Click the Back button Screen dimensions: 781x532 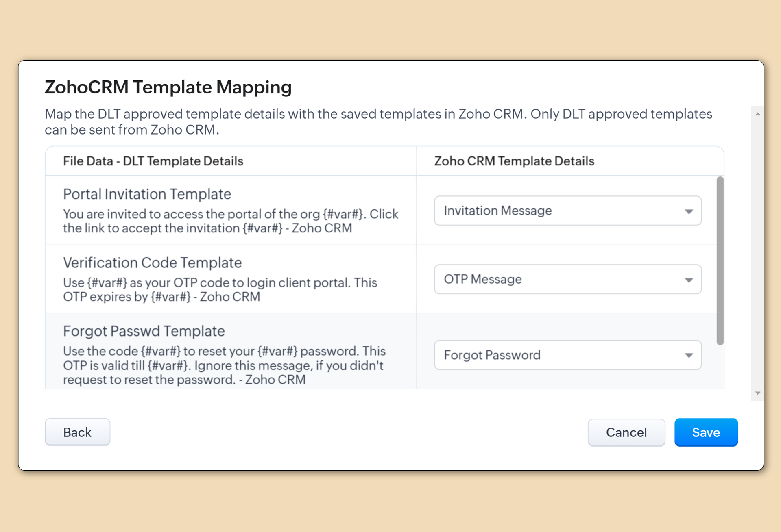[77, 432]
